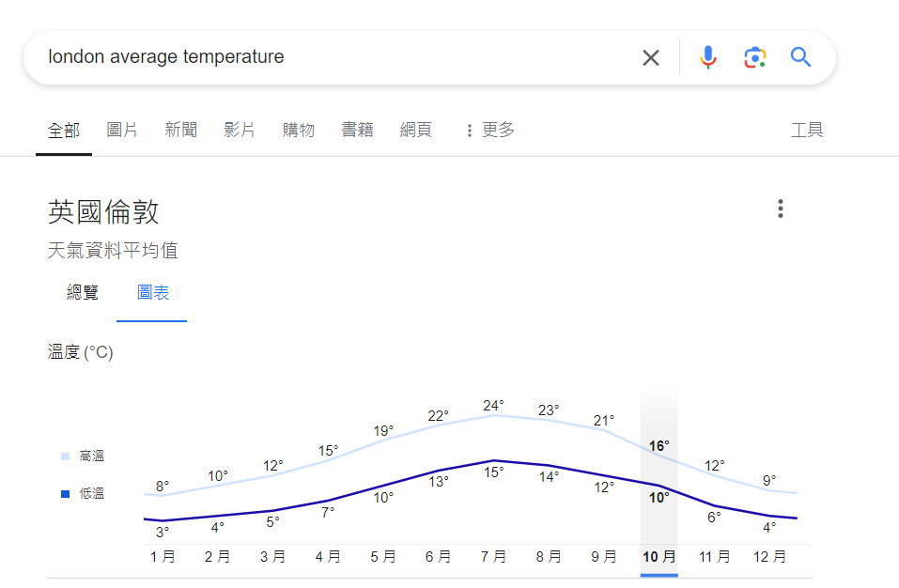Switch weather card to 總覽 tab
The height and width of the screenshot is (588, 899).
point(83,292)
